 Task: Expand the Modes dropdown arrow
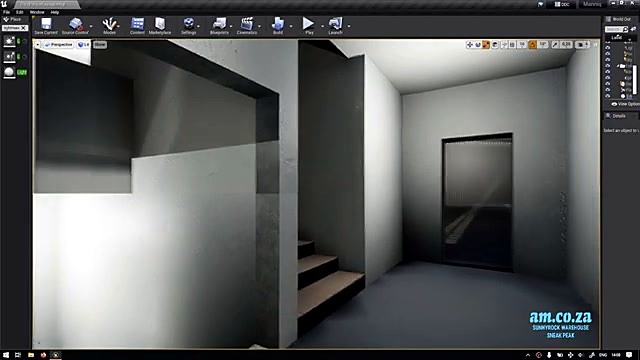pyautogui.click(x=118, y=26)
